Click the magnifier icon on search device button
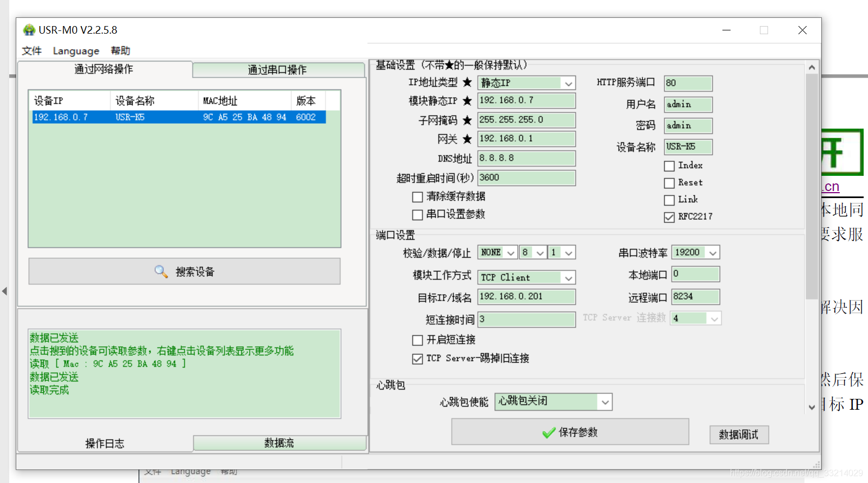 click(161, 271)
